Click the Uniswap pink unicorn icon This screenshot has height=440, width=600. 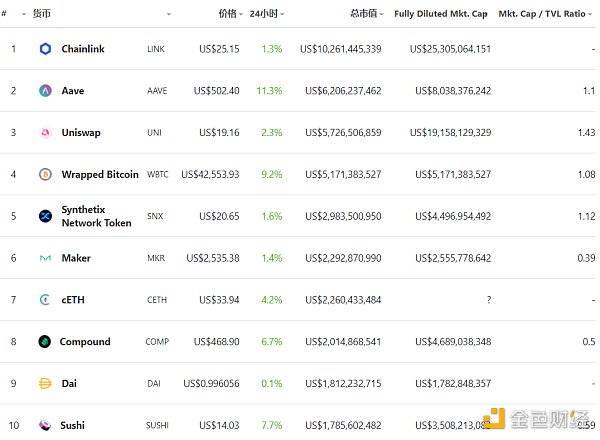pyautogui.click(x=45, y=133)
